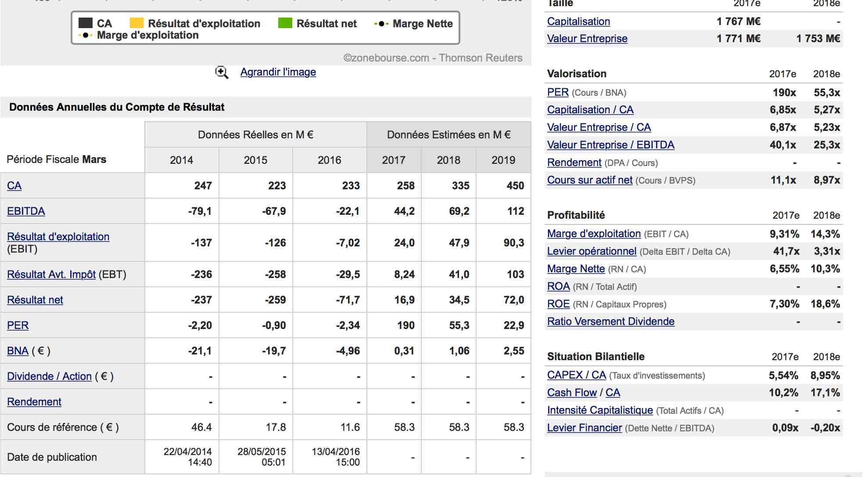Open the CA row link
Viewport: 868px width, 477px height.
(x=14, y=186)
